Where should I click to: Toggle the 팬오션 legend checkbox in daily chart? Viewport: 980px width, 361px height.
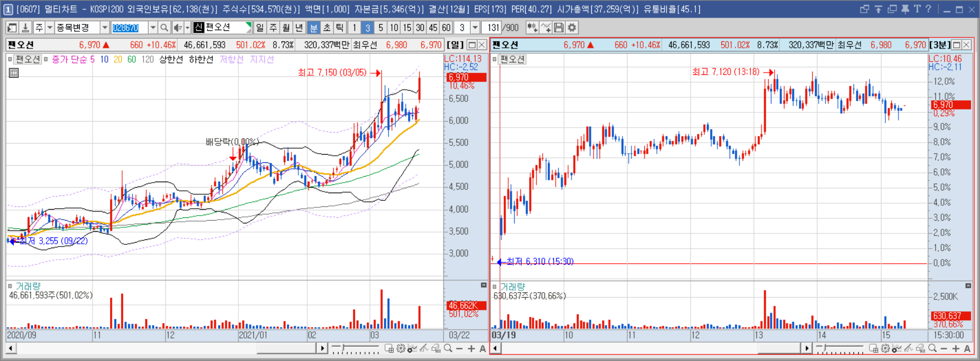click(10, 59)
